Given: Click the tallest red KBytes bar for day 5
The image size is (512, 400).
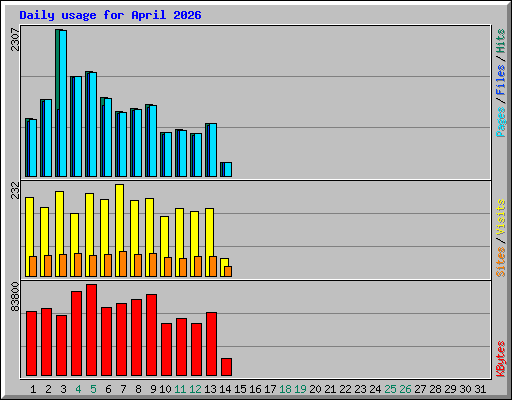Looking at the screenshot, I should 91,330.
